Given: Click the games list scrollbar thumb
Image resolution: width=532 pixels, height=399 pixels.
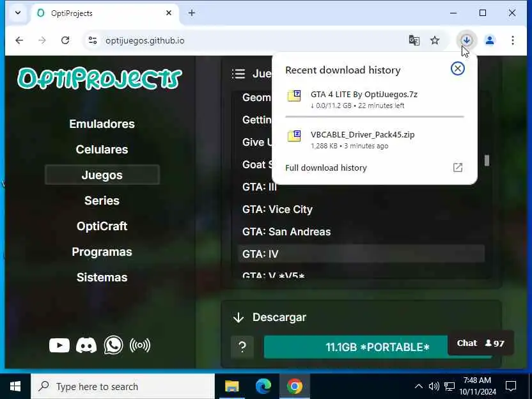Looking at the screenshot, I should point(487,160).
